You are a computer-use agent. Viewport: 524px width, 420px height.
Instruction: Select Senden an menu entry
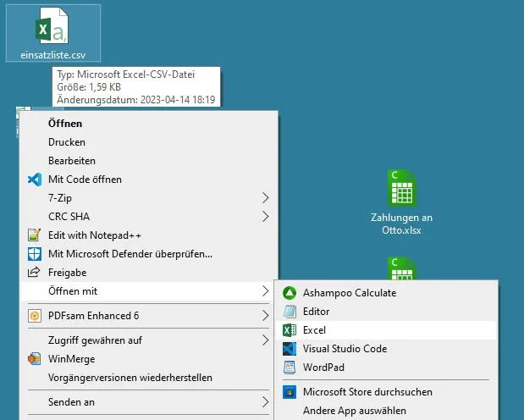coord(149,402)
